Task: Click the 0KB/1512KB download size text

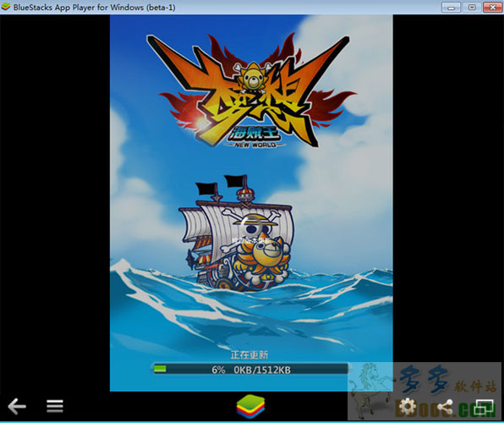Action: tap(262, 370)
